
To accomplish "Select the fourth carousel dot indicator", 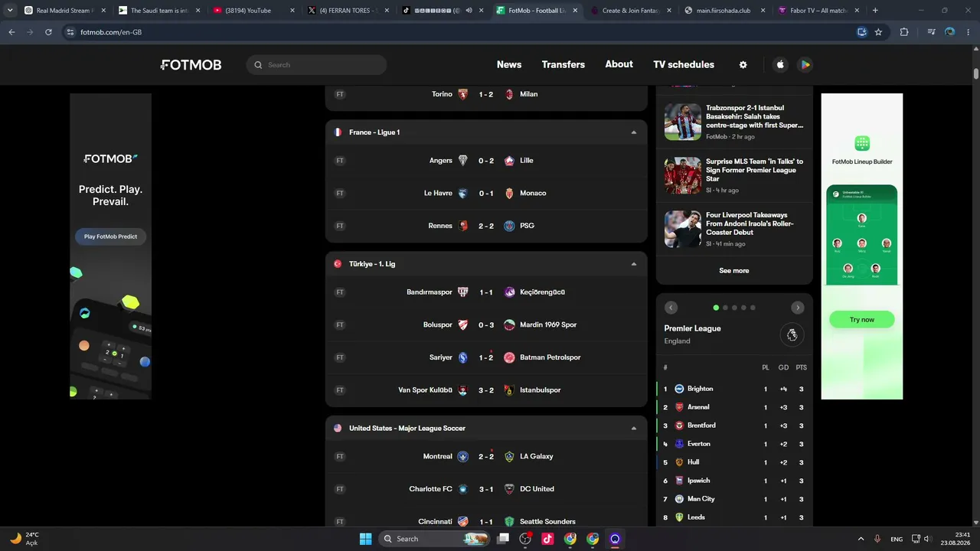I will tap(743, 308).
